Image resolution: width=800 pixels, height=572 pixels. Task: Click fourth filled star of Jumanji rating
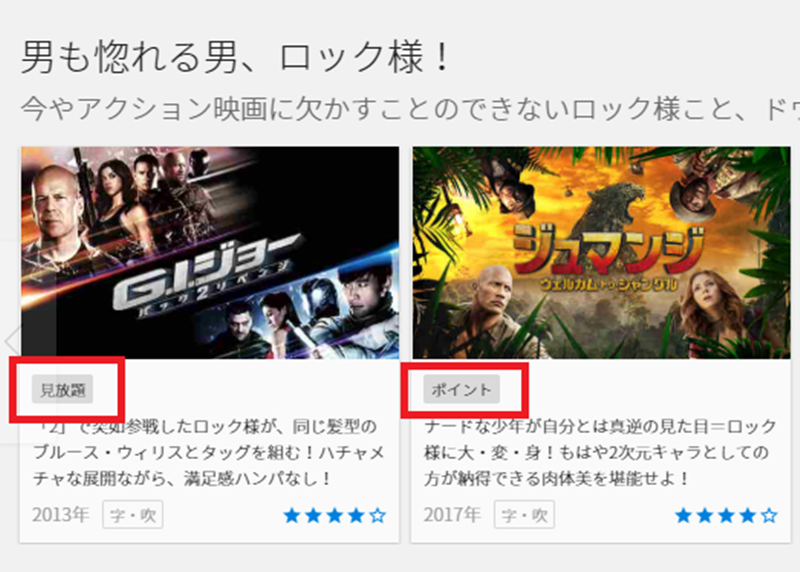[x=747, y=516]
